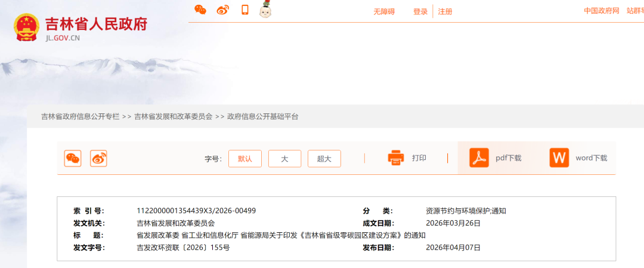Click the mobile phone icon in header

pyautogui.click(x=244, y=10)
